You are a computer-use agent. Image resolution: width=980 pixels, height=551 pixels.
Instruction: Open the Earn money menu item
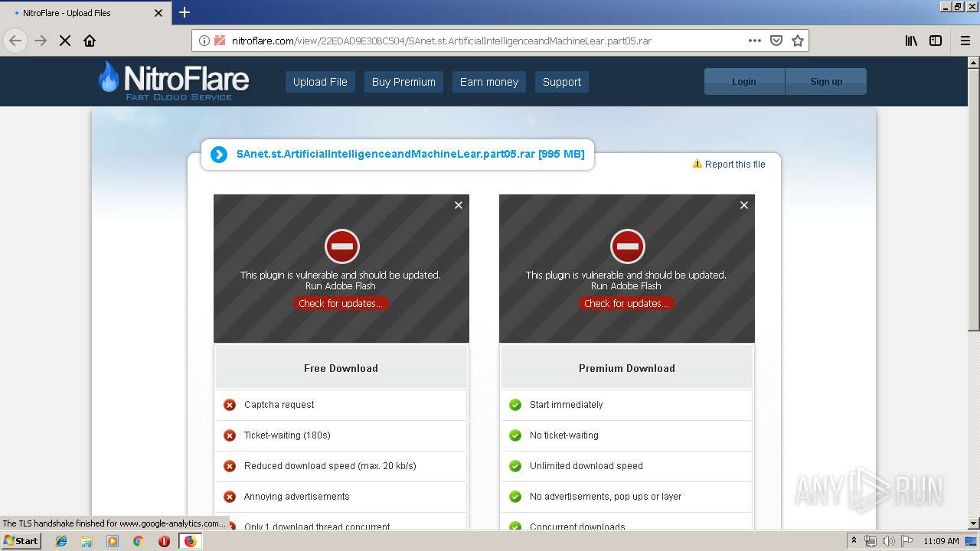[x=488, y=82]
